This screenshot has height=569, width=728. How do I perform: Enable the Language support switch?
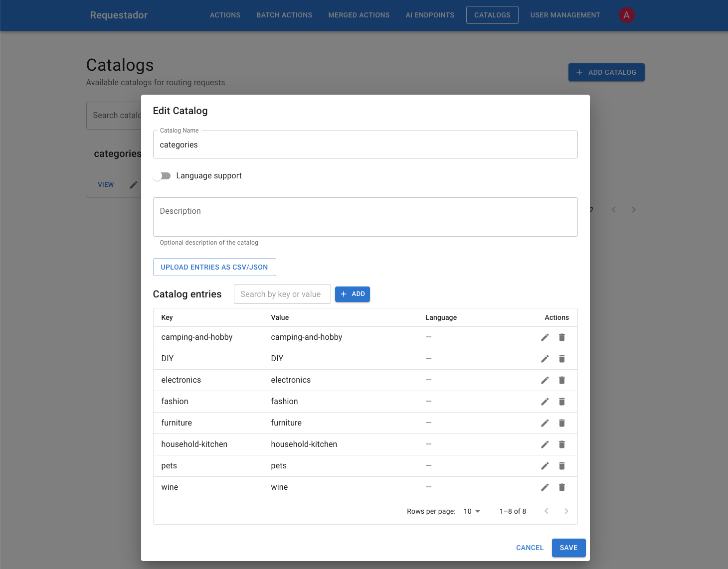click(x=162, y=176)
